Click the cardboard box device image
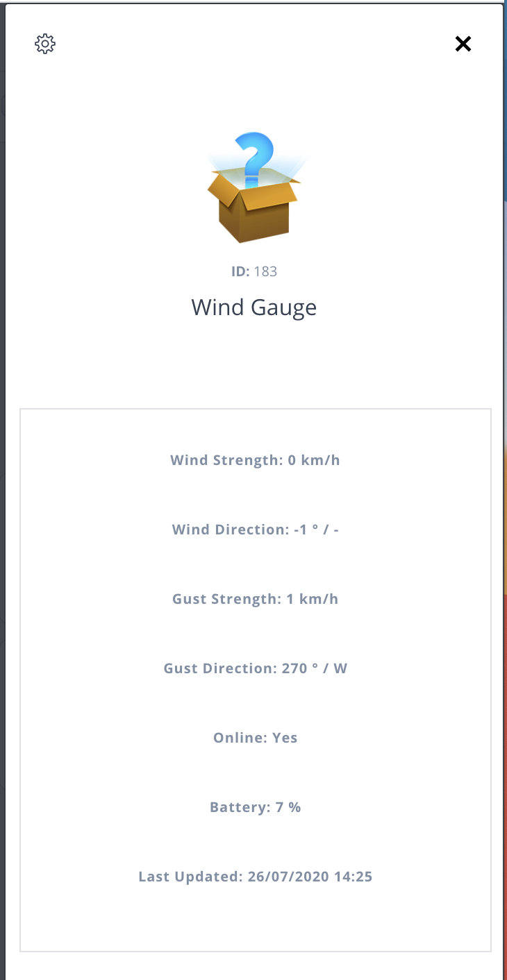 point(254,212)
